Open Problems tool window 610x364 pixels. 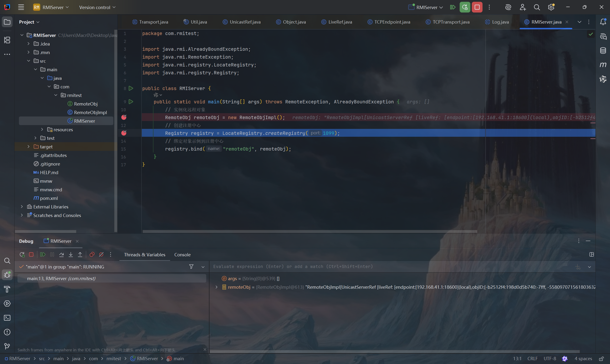(7, 332)
